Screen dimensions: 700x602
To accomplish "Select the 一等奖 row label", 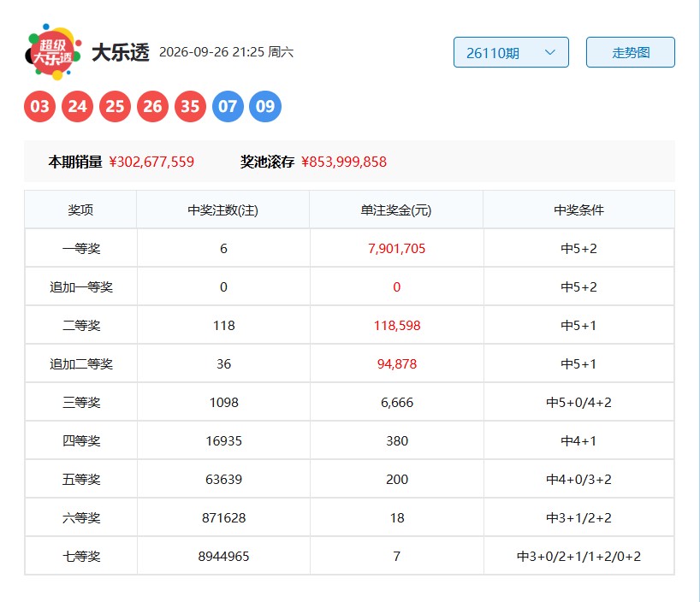I will [81, 249].
